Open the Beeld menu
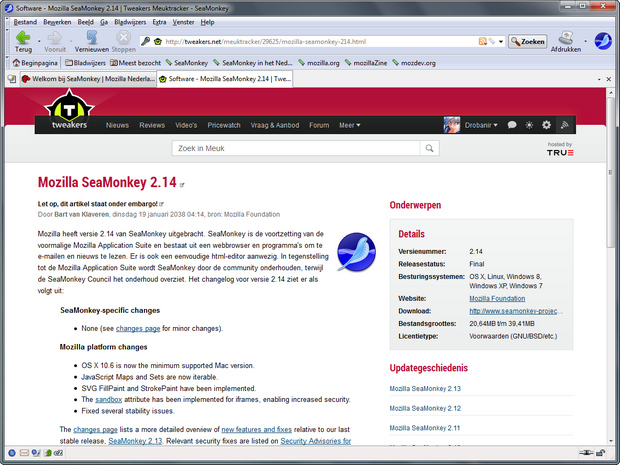 [85, 22]
